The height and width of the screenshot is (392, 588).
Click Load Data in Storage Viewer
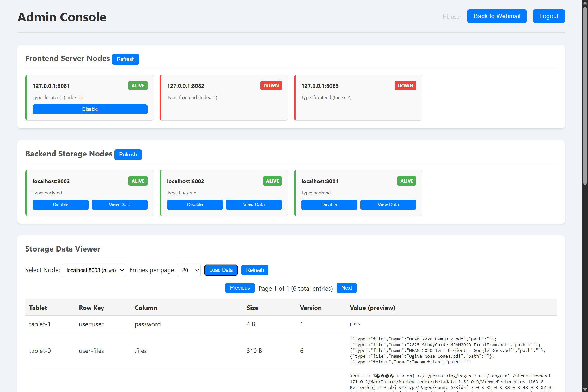coord(221,270)
